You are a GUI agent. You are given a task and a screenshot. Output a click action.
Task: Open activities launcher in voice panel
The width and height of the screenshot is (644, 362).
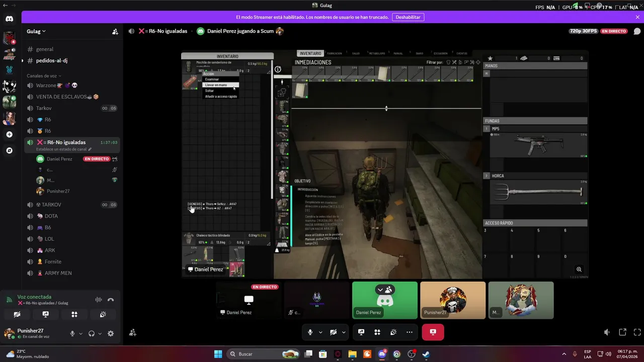pyautogui.click(x=74, y=314)
